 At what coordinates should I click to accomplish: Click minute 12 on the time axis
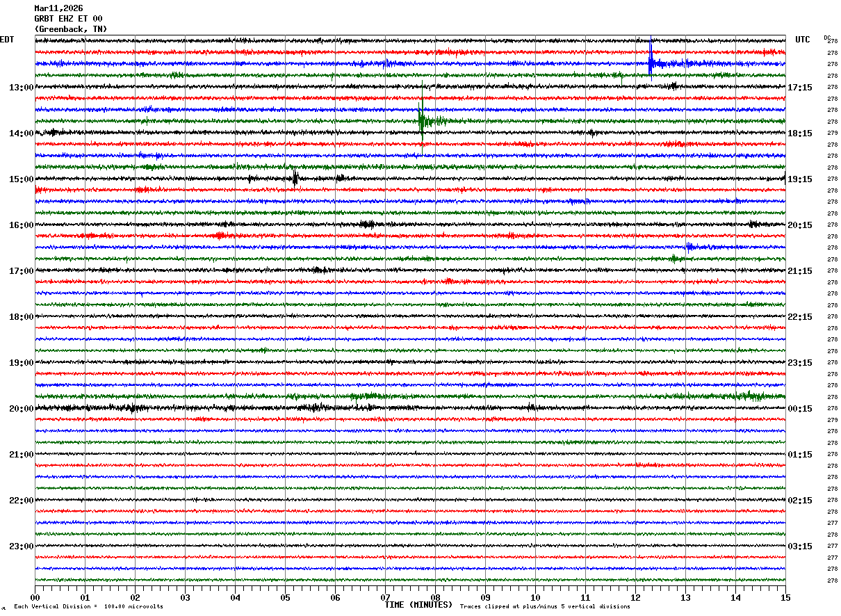coord(635,597)
